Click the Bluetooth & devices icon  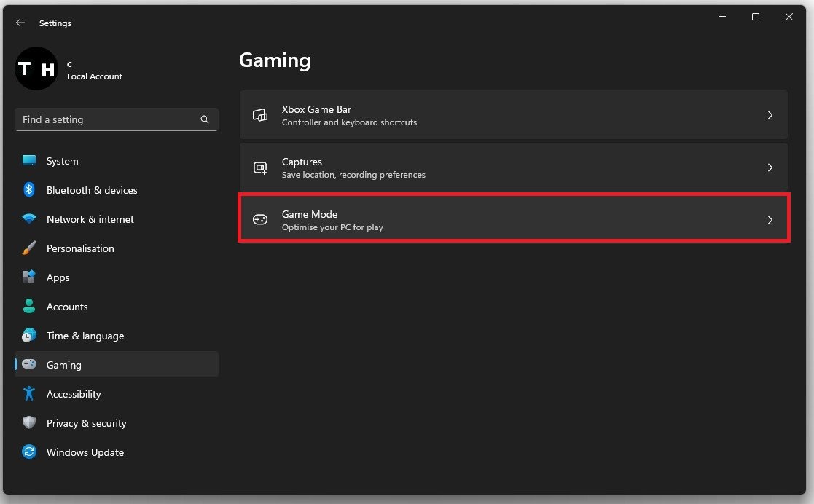pos(29,190)
